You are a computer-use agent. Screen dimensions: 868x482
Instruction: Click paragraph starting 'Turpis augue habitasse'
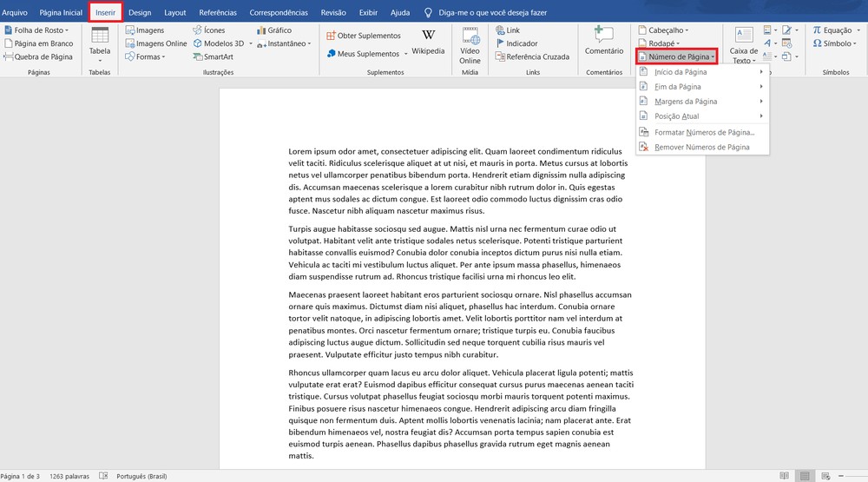tap(455, 253)
